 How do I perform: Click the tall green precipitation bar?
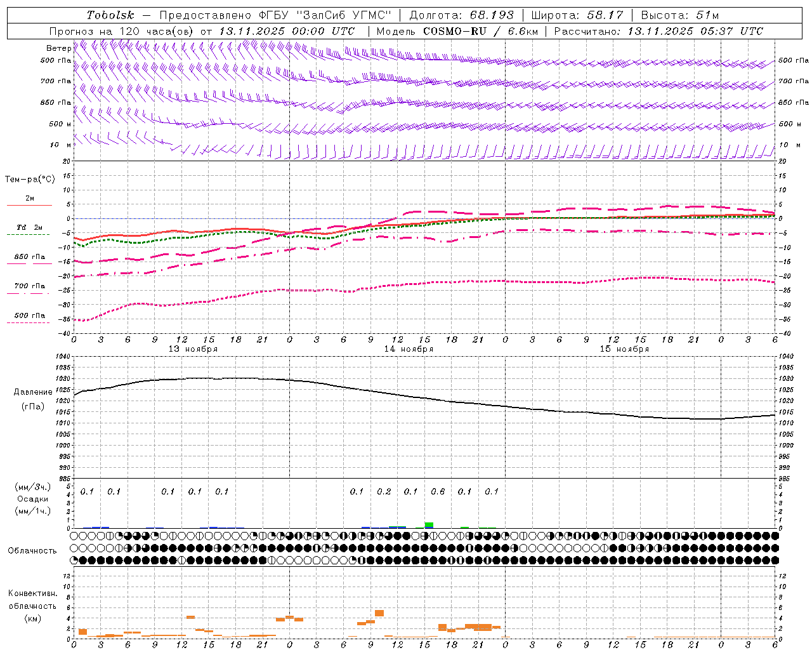429,525
